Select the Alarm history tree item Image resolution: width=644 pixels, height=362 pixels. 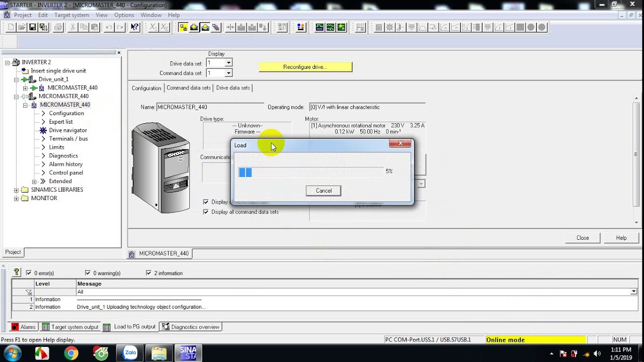[x=66, y=164]
